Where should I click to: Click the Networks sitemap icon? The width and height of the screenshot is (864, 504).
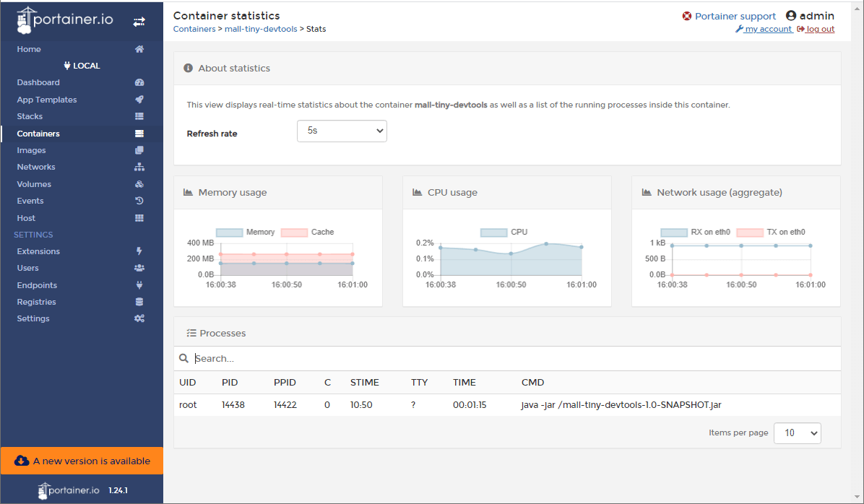(139, 167)
